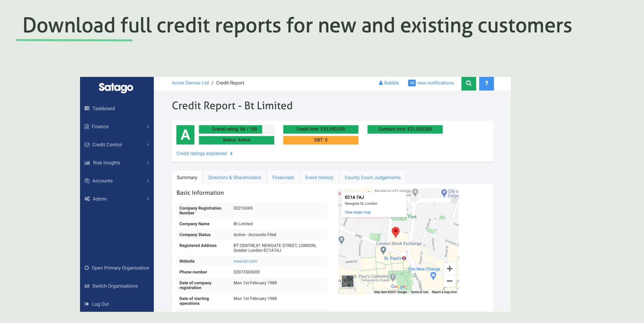This screenshot has width=644, height=323.
Task: Click the green A rating badge
Action: (x=185, y=135)
